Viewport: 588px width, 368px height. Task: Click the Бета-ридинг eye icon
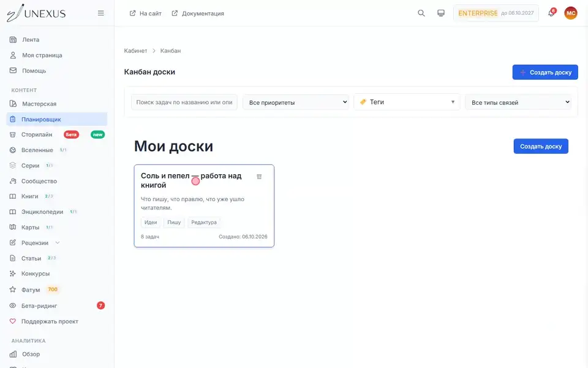click(13, 305)
